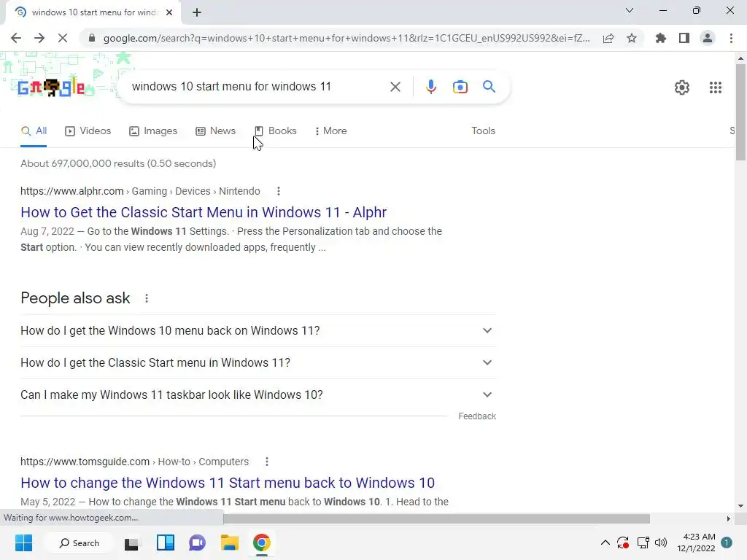Open the Tom's Guide result options menu
747x560 pixels.
coord(267,462)
